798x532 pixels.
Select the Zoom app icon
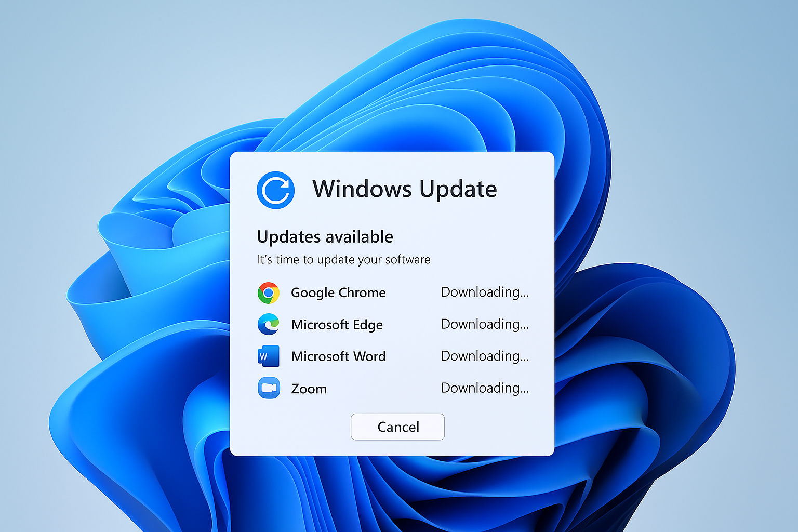pyautogui.click(x=269, y=388)
